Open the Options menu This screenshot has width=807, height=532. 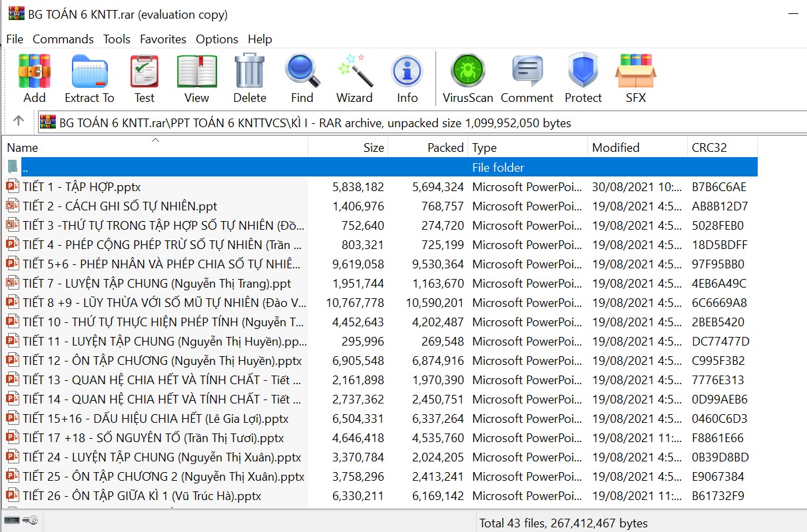[x=217, y=39]
